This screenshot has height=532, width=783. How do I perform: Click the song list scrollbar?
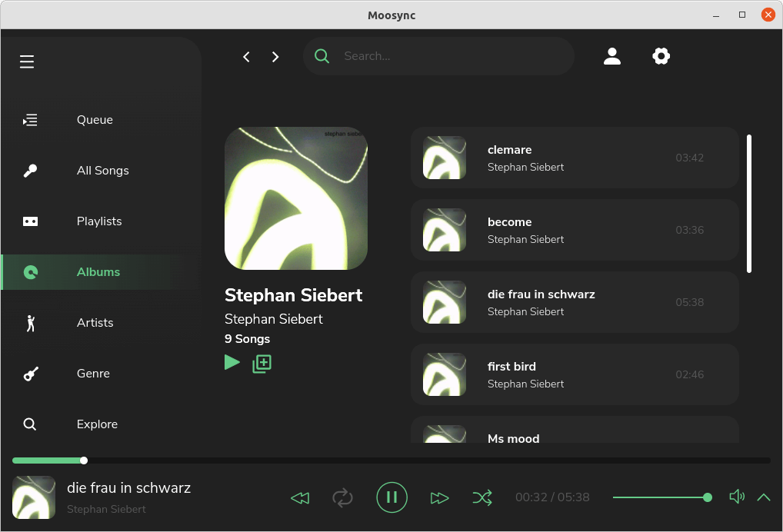749,204
